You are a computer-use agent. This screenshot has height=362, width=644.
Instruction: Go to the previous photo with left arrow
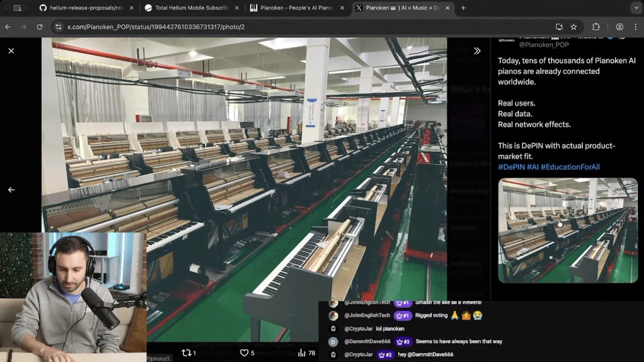click(x=11, y=190)
